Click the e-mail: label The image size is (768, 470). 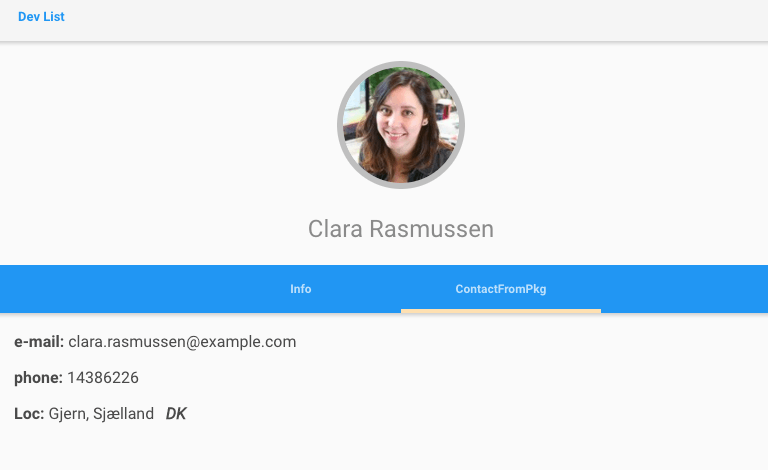pos(39,342)
